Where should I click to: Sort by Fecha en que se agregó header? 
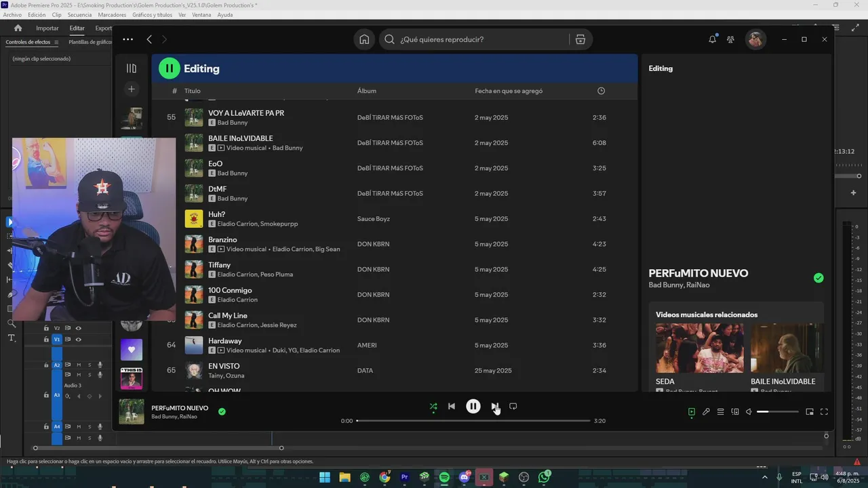coord(509,91)
